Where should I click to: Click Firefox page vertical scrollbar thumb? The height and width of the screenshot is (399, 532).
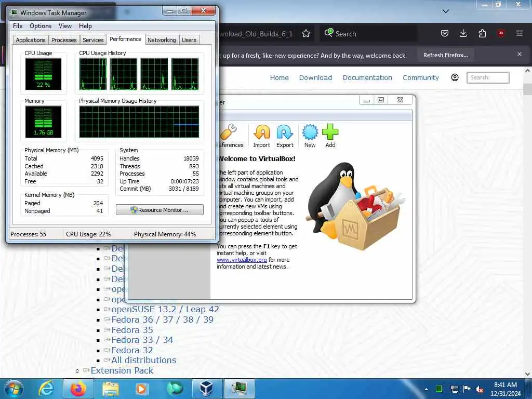pyautogui.click(x=527, y=89)
